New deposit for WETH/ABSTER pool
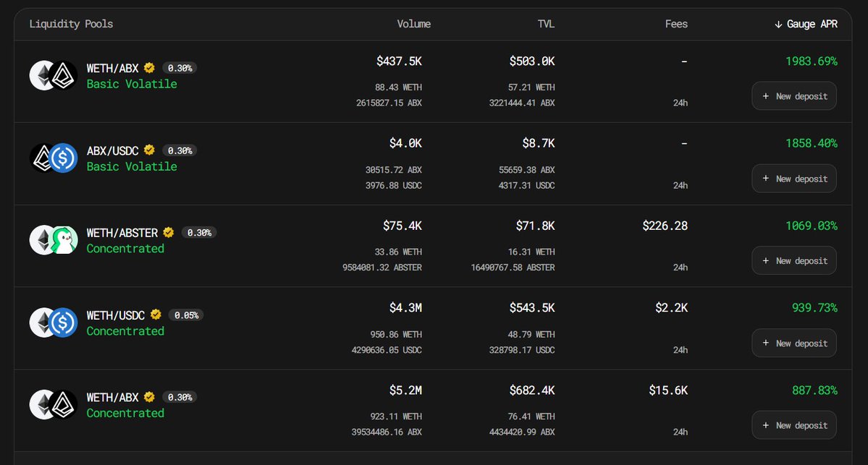This screenshot has width=868, height=465. click(794, 260)
